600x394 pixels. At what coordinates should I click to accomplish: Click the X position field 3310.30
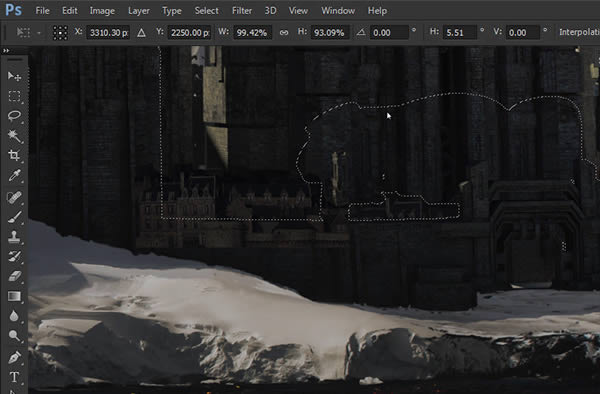[x=108, y=33]
